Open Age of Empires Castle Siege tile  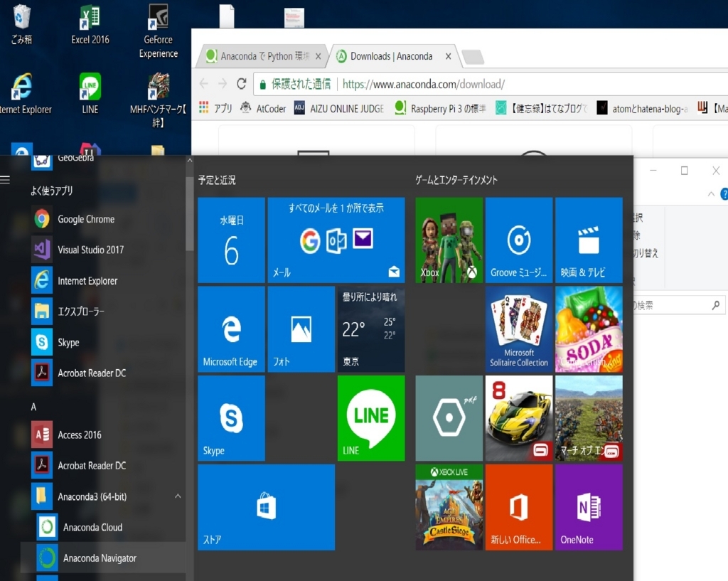449,507
